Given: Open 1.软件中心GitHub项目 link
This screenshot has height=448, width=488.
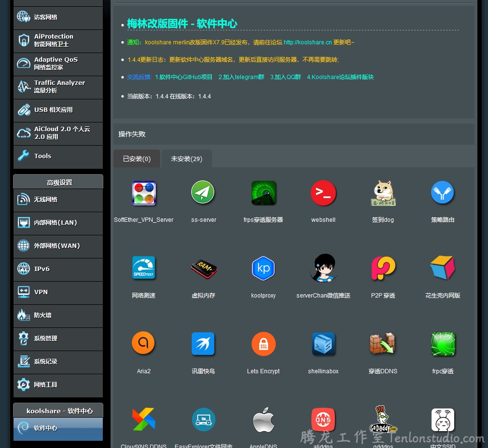Looking at the screenshot, I should [183, 77].
